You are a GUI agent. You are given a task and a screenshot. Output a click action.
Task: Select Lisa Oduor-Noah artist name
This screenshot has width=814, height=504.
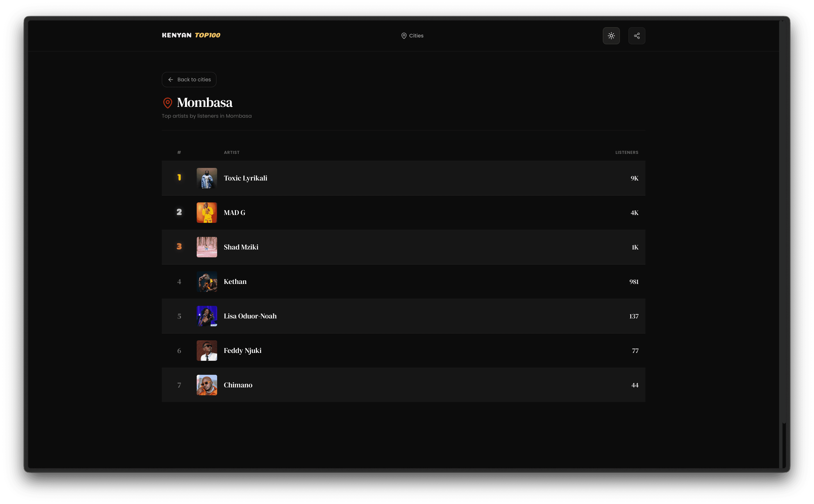(x=250, y=316)
